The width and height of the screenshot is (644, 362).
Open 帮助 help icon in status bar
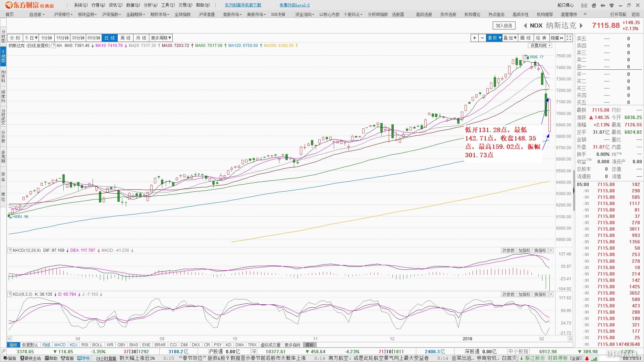(x=51, y=358)
